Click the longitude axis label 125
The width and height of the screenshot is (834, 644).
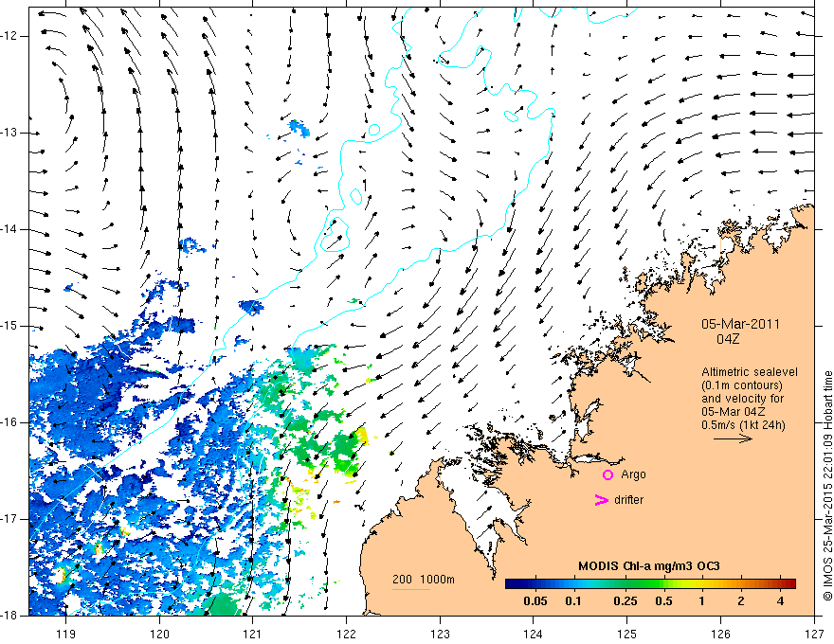tap(627, 634)
